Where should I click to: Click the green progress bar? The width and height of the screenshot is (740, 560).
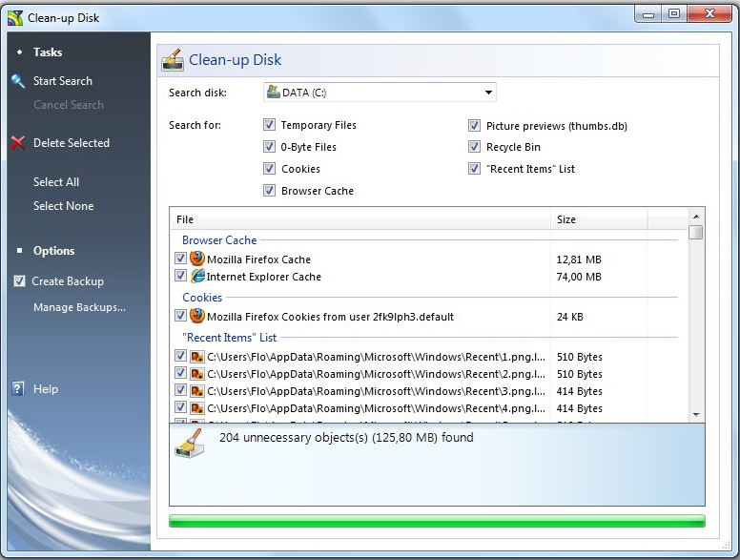(437, 521)
